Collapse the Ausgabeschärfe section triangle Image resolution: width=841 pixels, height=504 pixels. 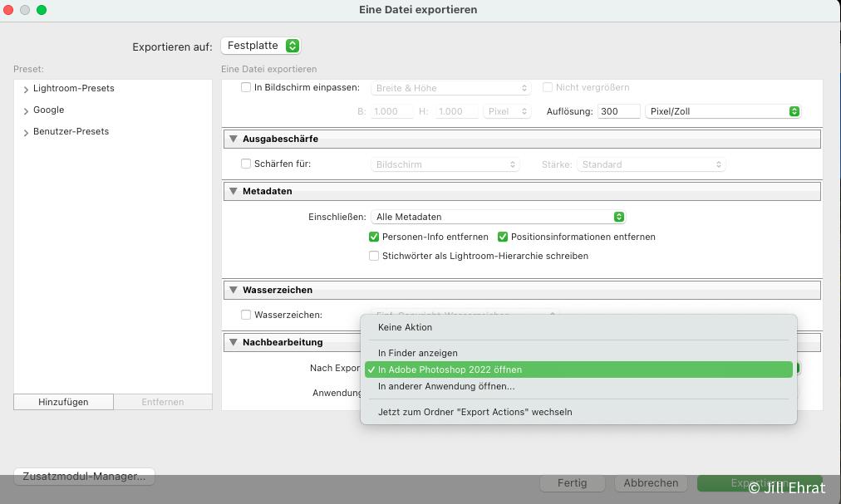[233, 139]
